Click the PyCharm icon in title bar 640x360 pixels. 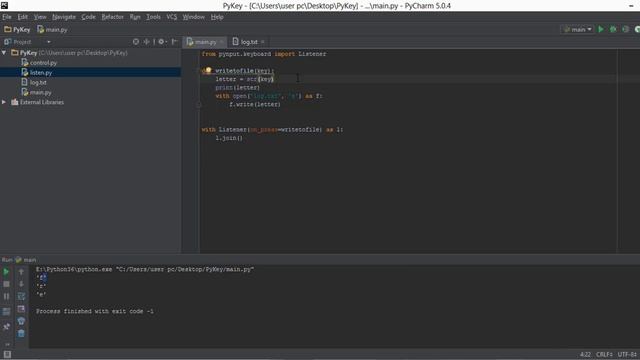tap(4, 5)
